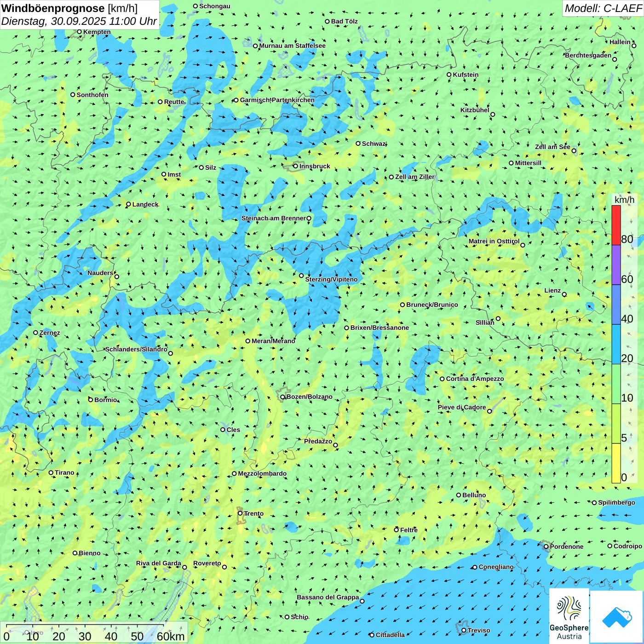Click the Steinach am Brenner label
The width and height of the screenshot is (644, 644).
274,218
